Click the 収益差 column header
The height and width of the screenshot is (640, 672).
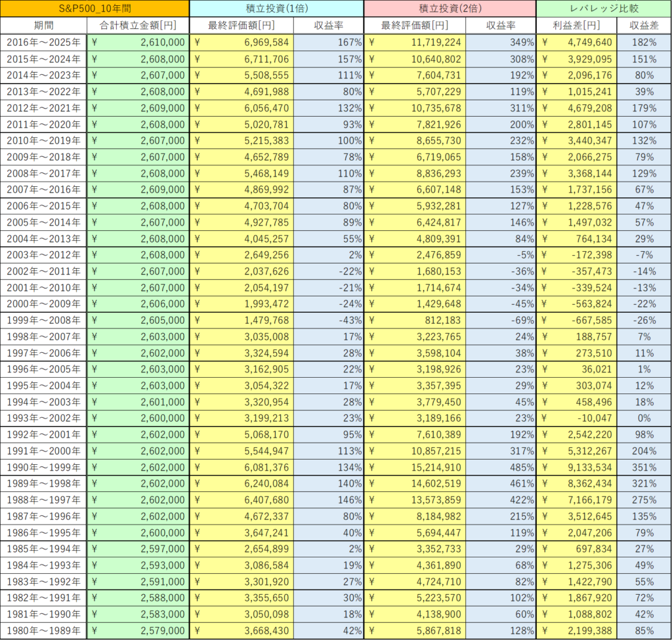644,26
